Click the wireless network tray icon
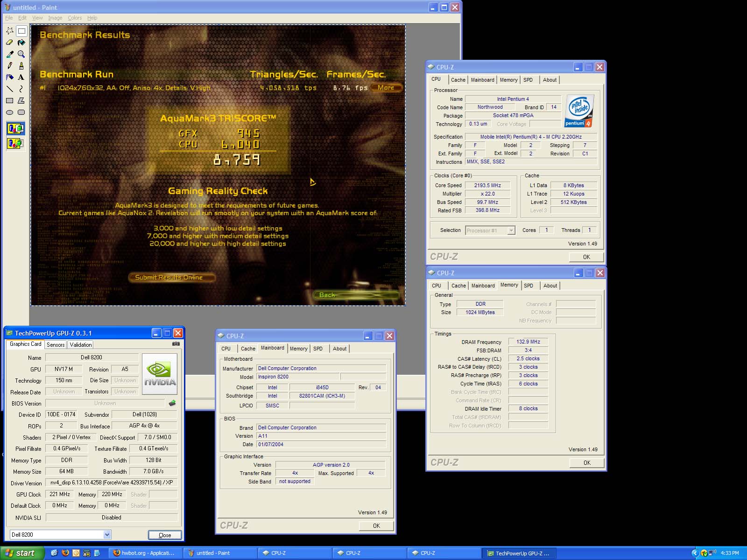 coord(712,553)
